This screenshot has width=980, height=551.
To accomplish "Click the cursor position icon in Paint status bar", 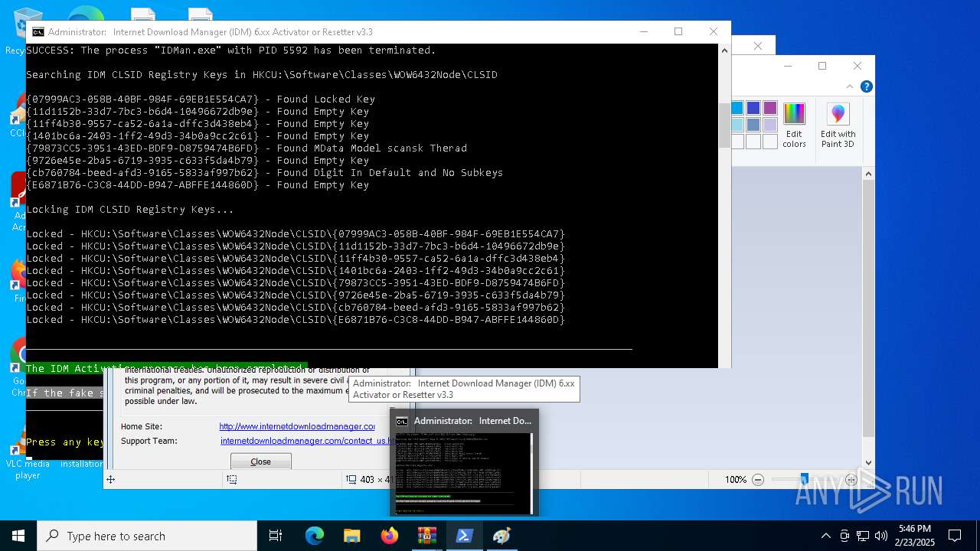I will click(x=110, y=480).
